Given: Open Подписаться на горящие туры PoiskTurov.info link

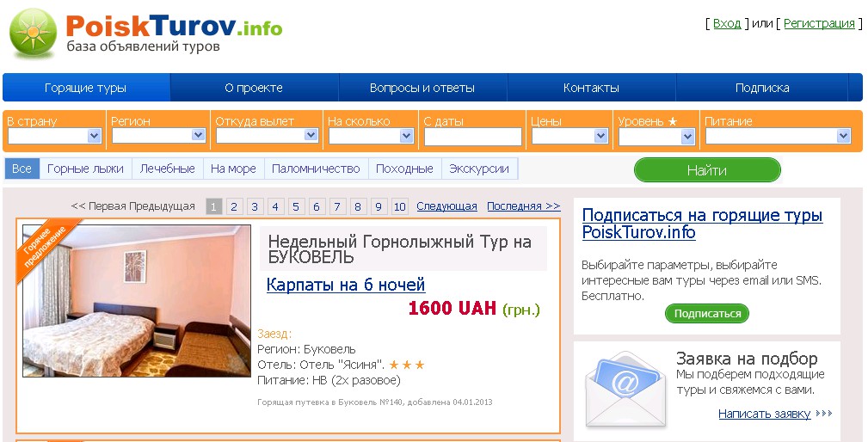Looking at the screenshot, I should tap(703, 223).
